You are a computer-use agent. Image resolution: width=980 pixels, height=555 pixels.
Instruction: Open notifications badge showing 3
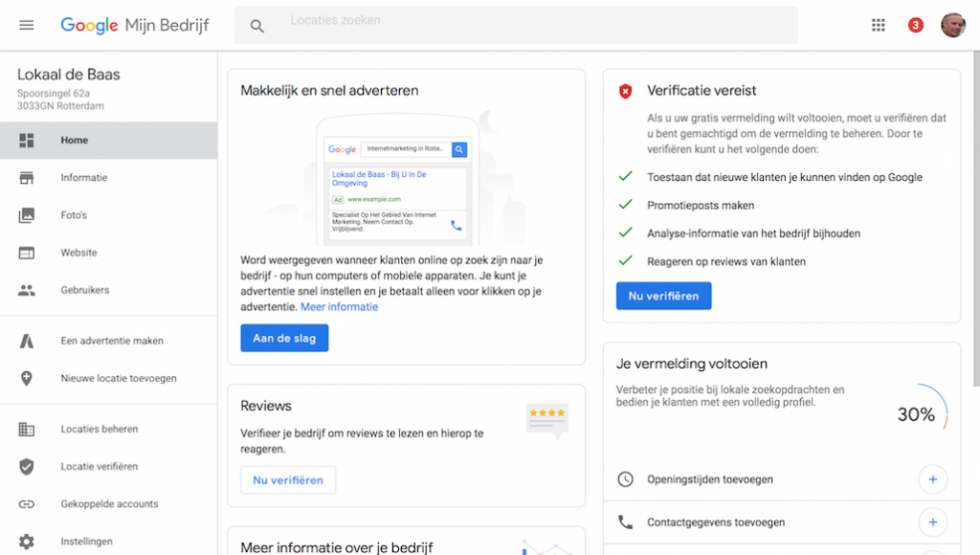click(916, 25)
